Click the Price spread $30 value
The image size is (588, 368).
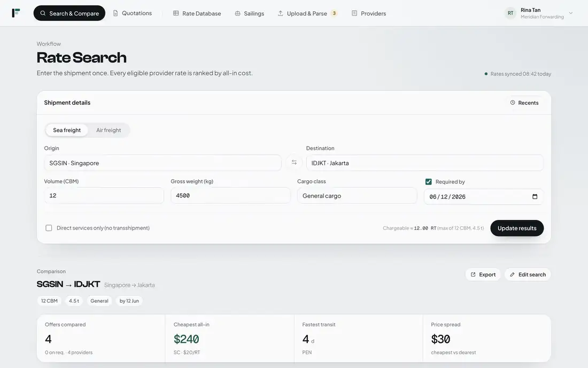[440, 339]
